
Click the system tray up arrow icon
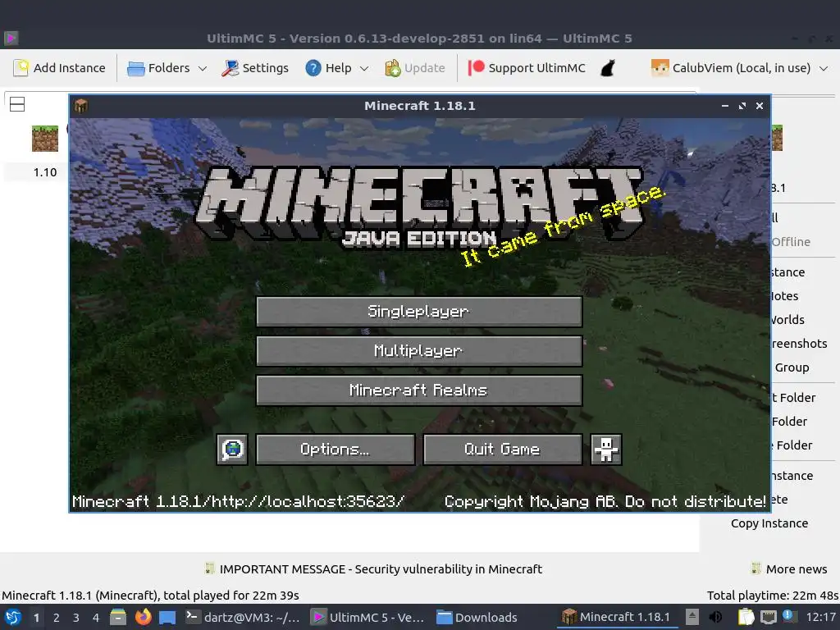(x=692, y=617)
